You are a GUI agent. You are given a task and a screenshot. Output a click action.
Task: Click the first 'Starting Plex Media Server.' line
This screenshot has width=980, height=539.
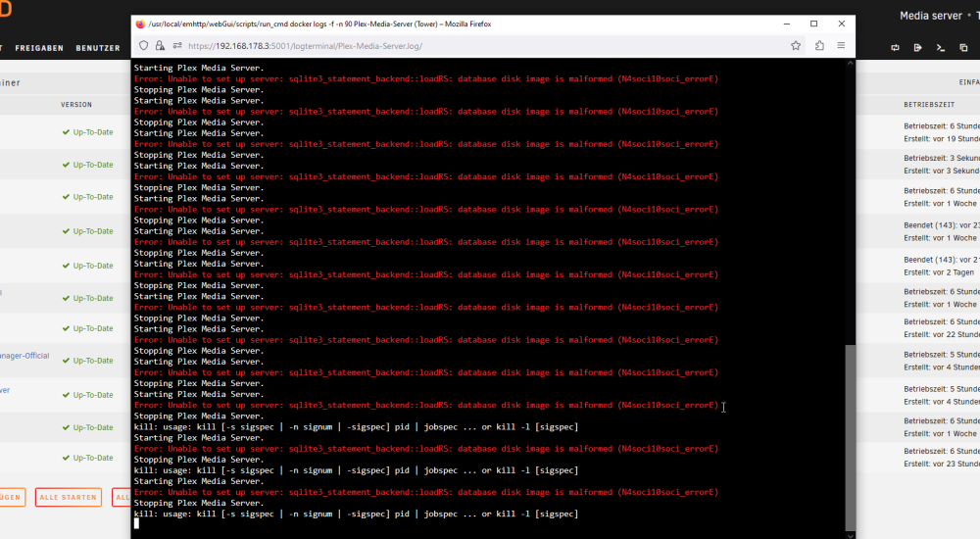tap(199, 69)
